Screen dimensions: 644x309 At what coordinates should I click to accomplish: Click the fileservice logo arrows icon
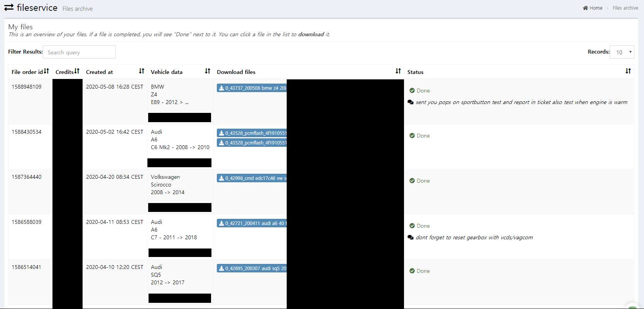tap(9, 7)
